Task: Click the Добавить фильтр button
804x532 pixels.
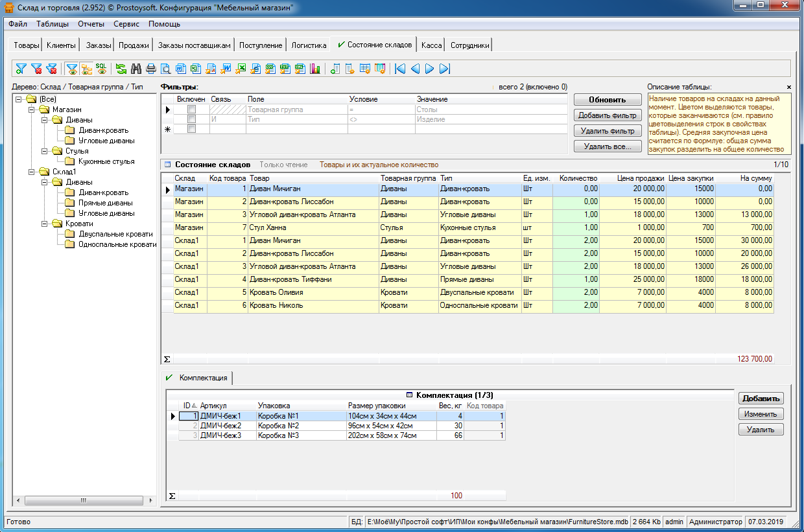Action: click(x=607, y=115)
